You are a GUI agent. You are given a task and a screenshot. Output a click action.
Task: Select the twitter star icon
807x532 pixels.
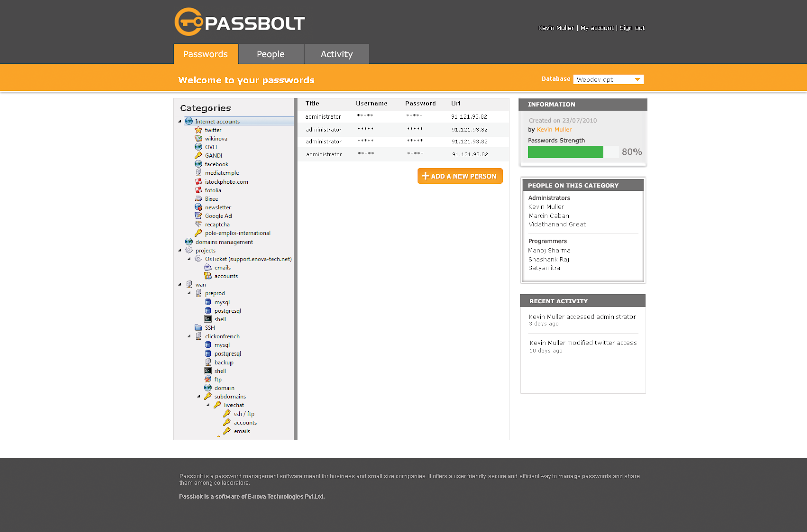click(x=199, y=130)
